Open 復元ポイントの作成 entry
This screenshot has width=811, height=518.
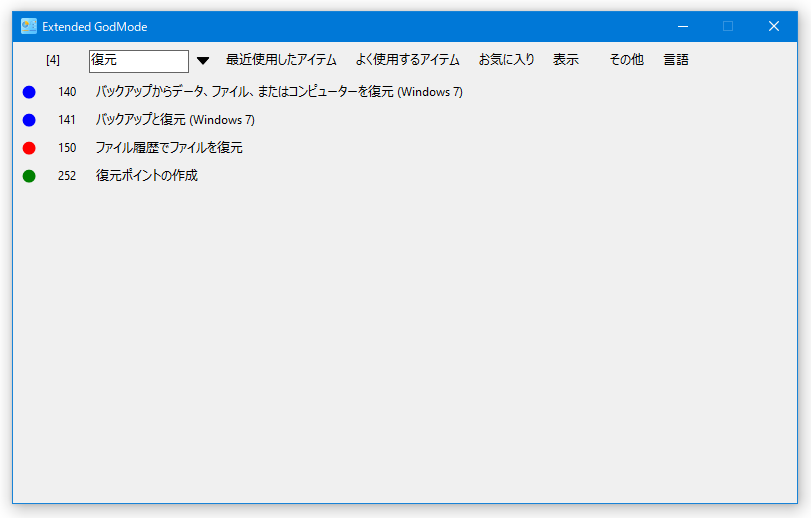coord(146,175)
